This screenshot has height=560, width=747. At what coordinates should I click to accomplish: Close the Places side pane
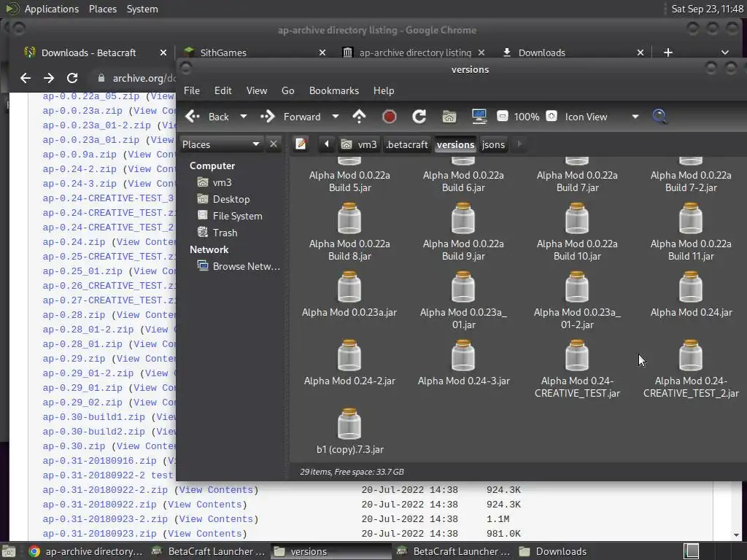pos(274,144)
